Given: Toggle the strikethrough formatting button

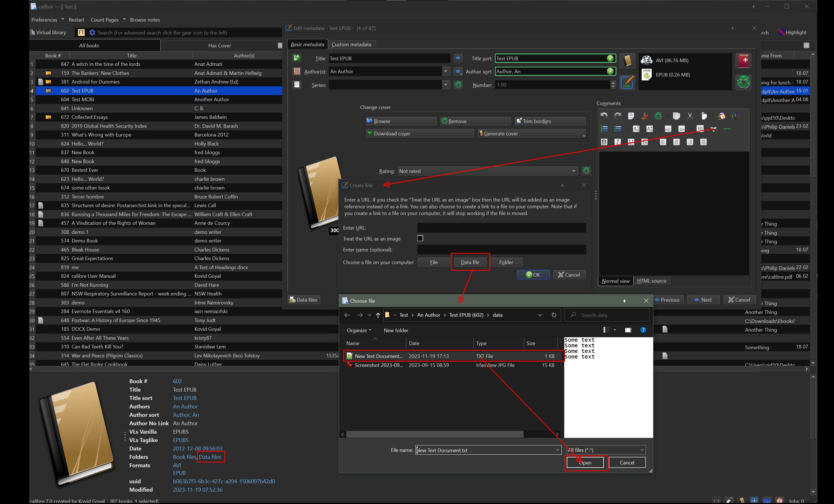Looking at the screenshot, I should point(644,142).
